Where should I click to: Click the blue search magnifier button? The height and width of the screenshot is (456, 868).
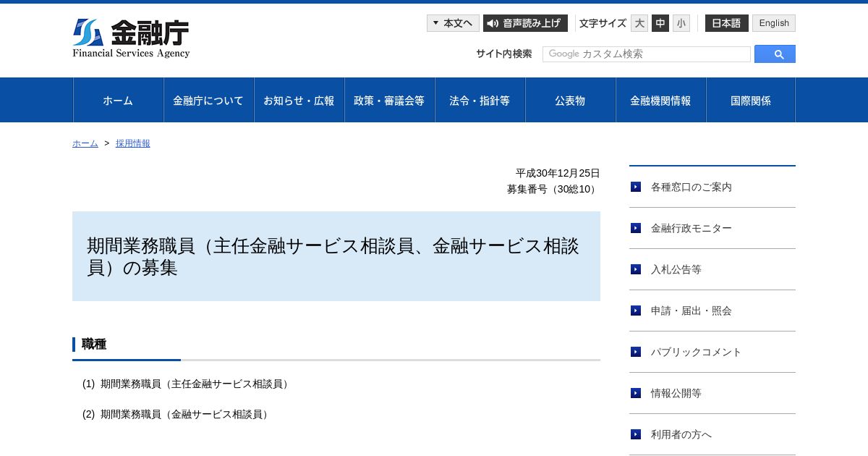coord(775,54)
